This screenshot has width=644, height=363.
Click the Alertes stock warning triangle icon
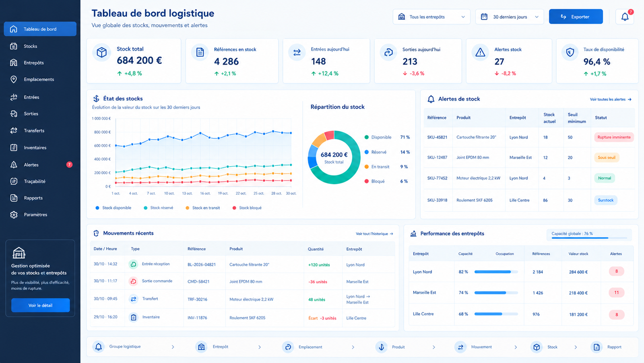pyautogui.click(x=480, y=52)
